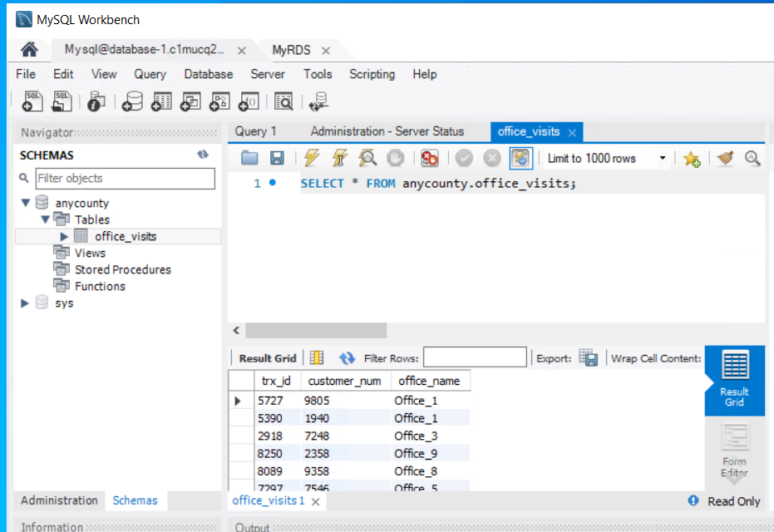Click the editor horizontal scrollbar thumb
This screenshot has height=532, width=774.
point(316,330)
